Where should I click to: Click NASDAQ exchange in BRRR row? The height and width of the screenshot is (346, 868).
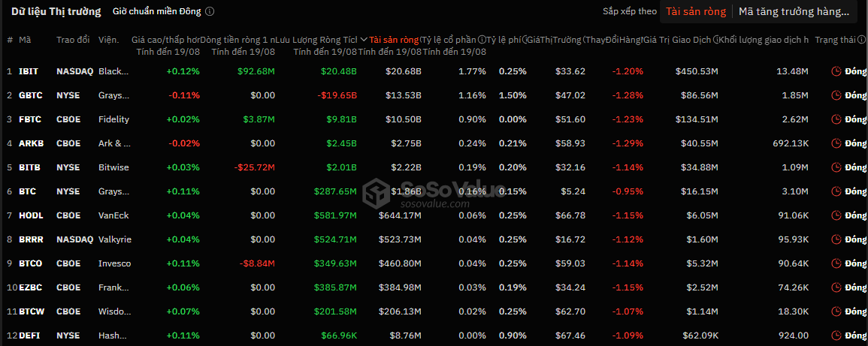(x=74, y=239)
